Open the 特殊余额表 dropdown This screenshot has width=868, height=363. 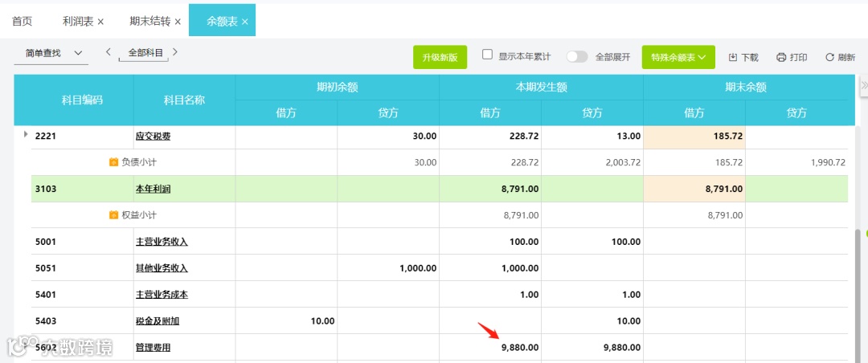(x=678, y=57)
